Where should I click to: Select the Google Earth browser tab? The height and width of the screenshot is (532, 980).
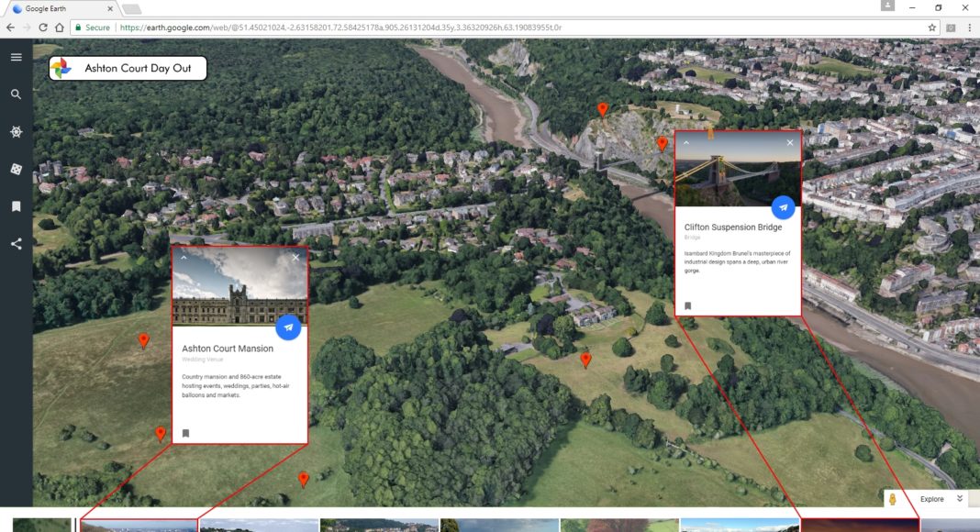(61, 9)
